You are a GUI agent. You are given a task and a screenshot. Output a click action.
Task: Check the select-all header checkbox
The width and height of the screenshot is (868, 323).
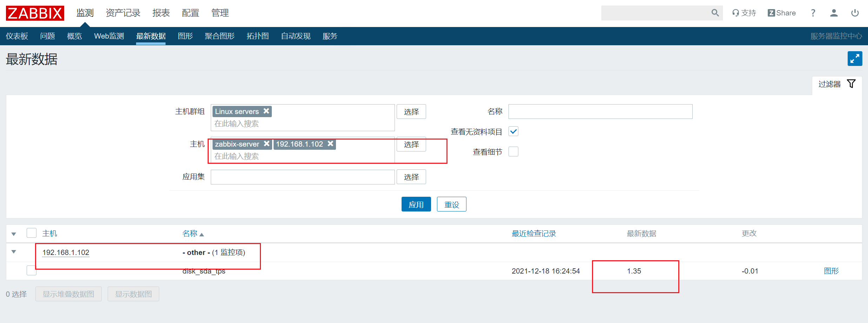32,233
